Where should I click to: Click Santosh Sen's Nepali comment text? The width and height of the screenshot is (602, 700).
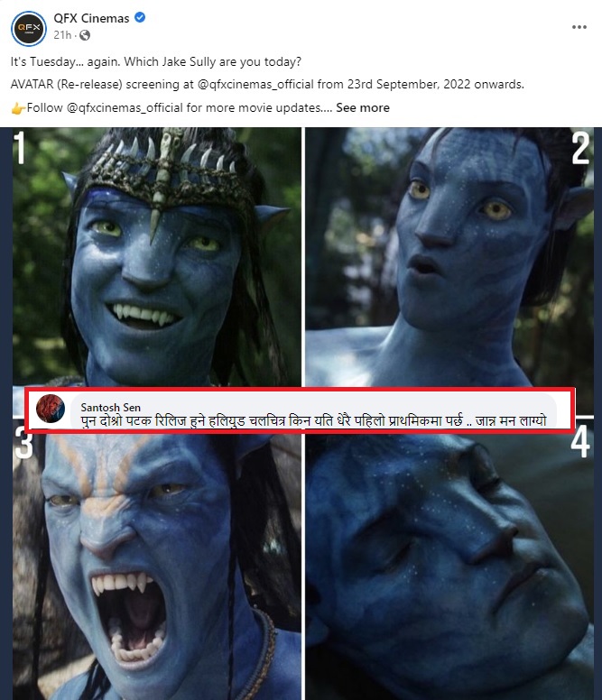coord(313,421)
